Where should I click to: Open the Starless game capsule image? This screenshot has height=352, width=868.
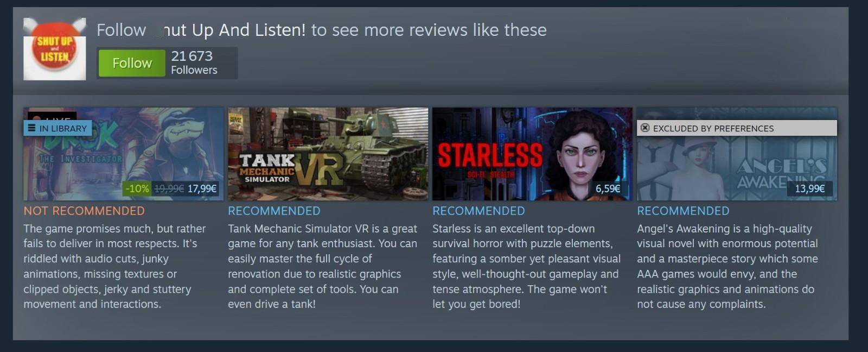click(x=532, y=154)
